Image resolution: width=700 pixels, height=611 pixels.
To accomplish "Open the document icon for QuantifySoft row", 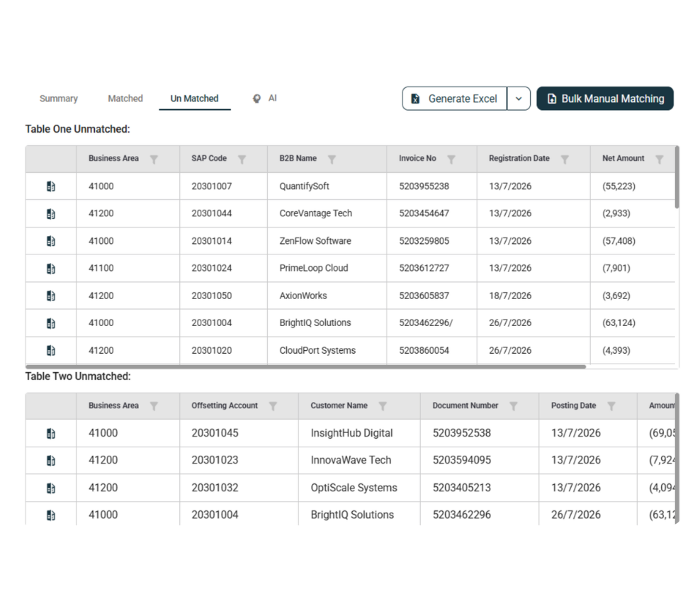I will tap(51, 186).
